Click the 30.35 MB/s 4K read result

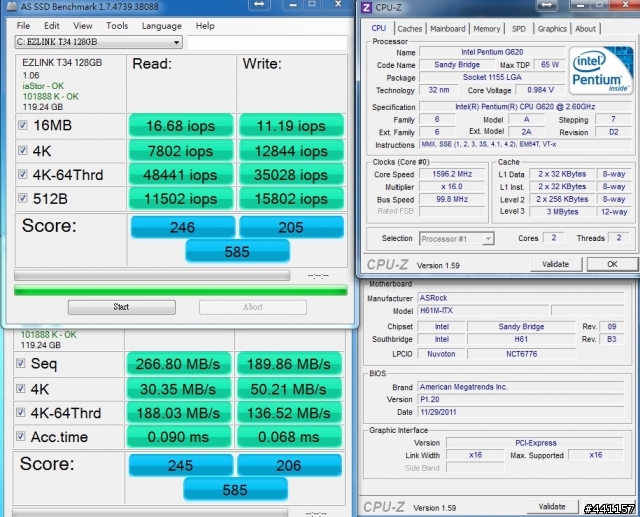click(x=179, y=389)
